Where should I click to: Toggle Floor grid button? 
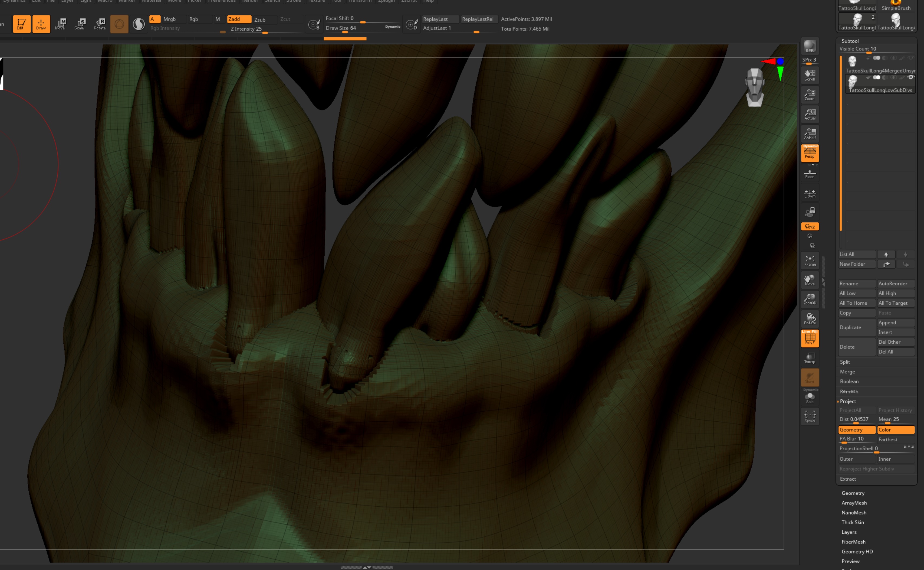(810, 173)
